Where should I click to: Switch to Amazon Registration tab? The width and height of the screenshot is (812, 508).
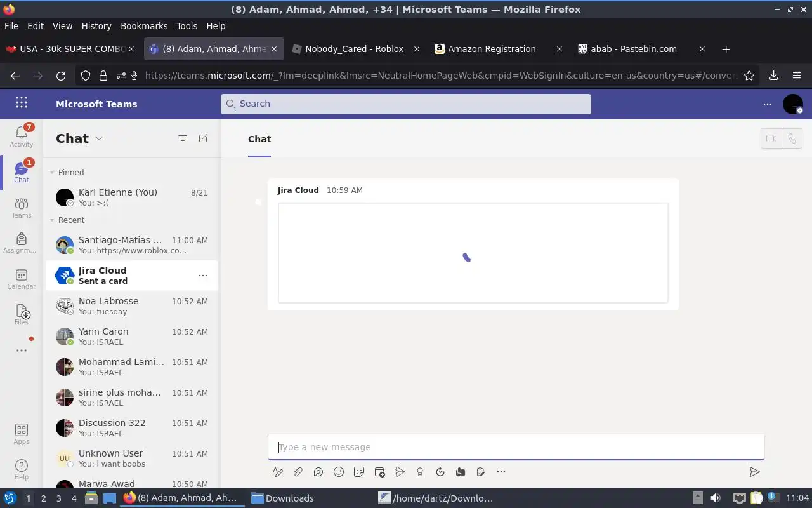click(x=499, y=49)
